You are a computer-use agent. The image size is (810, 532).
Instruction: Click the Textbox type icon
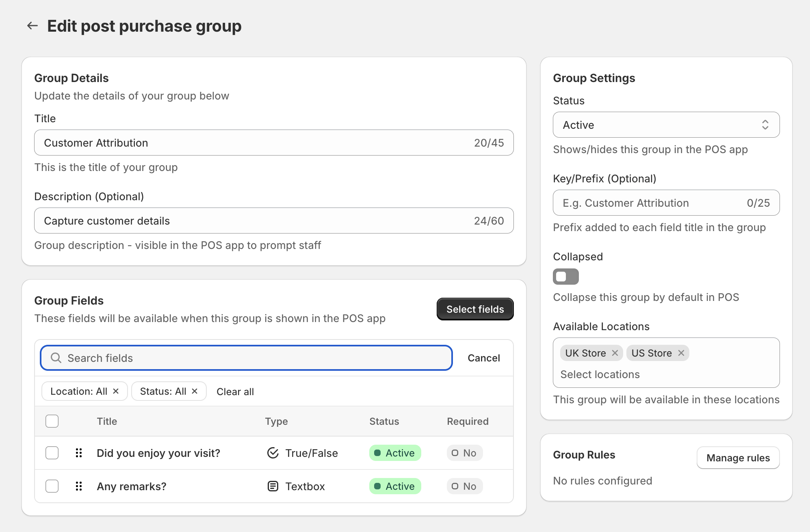click(x=273, y=486)
